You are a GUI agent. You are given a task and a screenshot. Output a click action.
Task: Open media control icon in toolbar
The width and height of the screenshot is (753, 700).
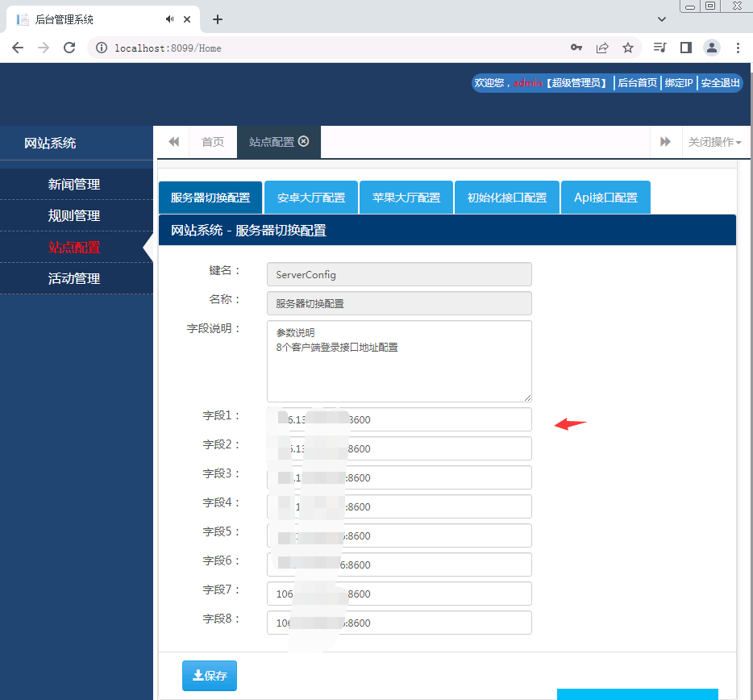[x=659, y=48]
